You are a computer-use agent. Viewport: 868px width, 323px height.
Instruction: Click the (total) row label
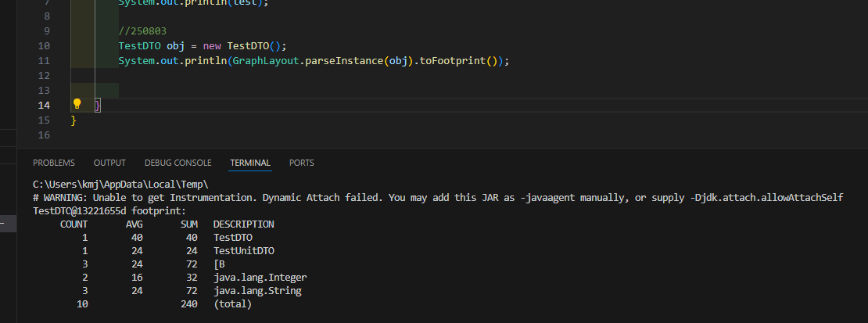tap(232, 304)
